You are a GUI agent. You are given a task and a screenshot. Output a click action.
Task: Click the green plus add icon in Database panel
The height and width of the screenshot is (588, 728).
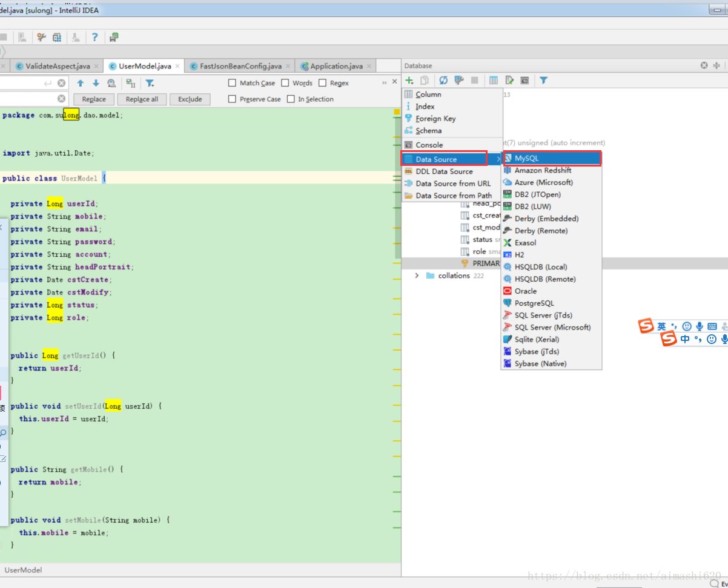point(410,80)
